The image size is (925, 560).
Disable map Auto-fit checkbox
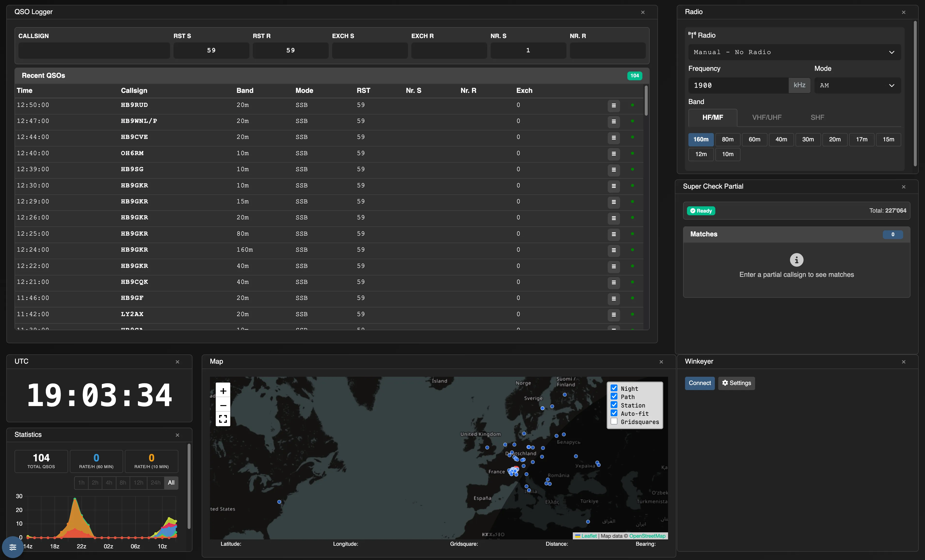pyautogui.click(x=614, y=413)
